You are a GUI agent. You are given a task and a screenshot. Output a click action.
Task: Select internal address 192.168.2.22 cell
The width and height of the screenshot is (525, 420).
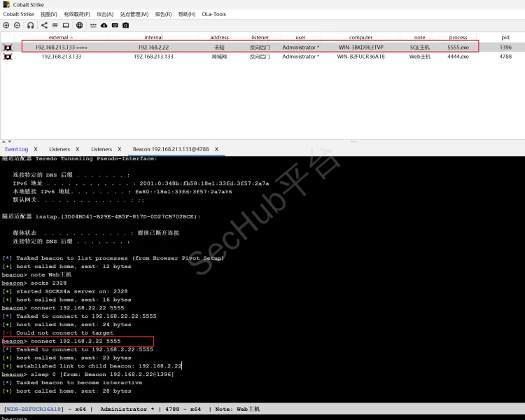tap(153, 47)
